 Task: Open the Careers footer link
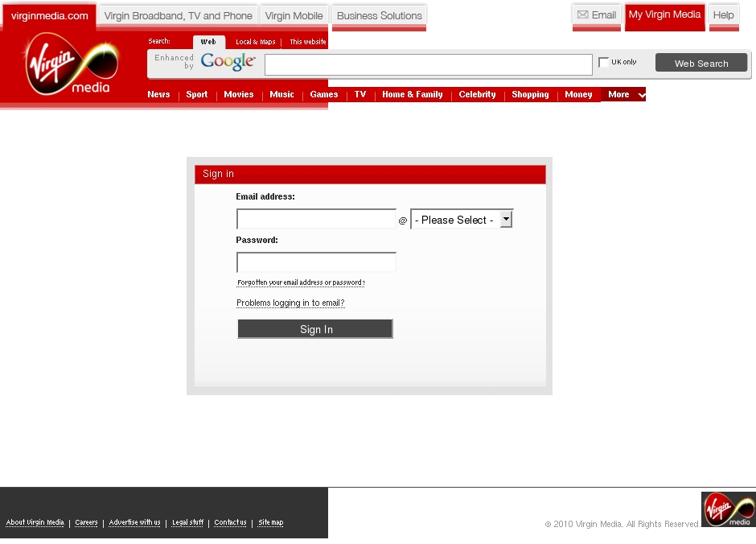pyautogui.click(x=86, y=522)
